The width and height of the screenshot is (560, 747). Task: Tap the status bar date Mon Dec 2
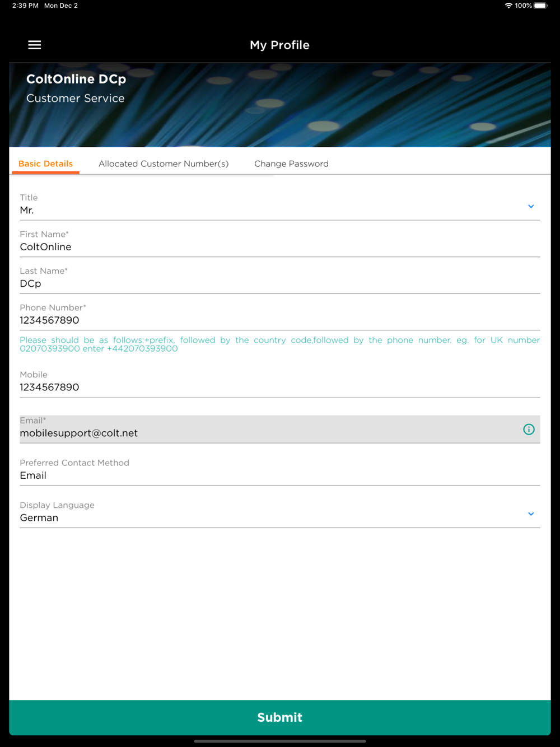pos(61,6)
